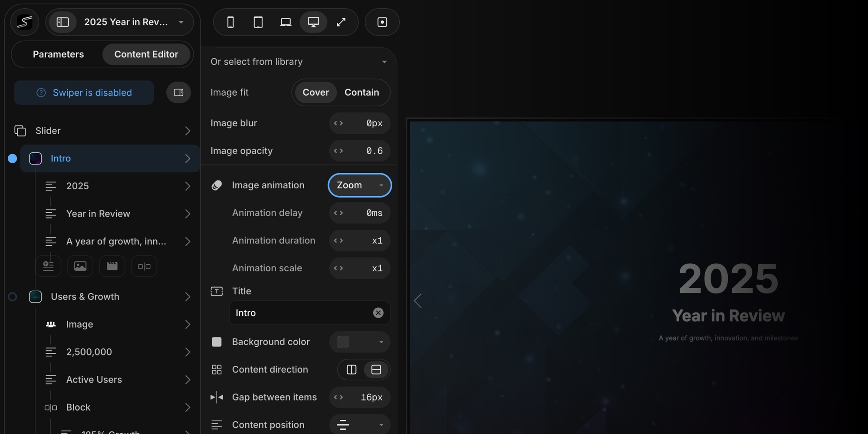Clear the Title input text

tap(378, 313)
